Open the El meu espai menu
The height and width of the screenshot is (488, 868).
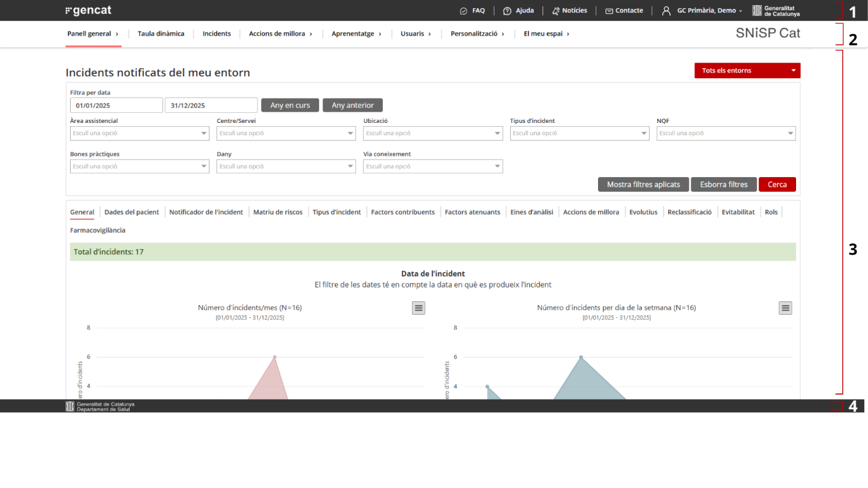(x=546, y=34)
